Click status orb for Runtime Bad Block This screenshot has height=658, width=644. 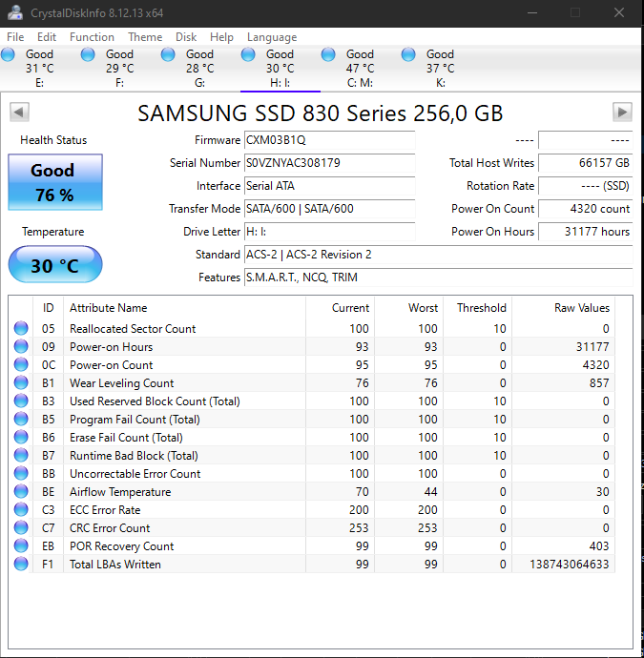tap(21, 455)
